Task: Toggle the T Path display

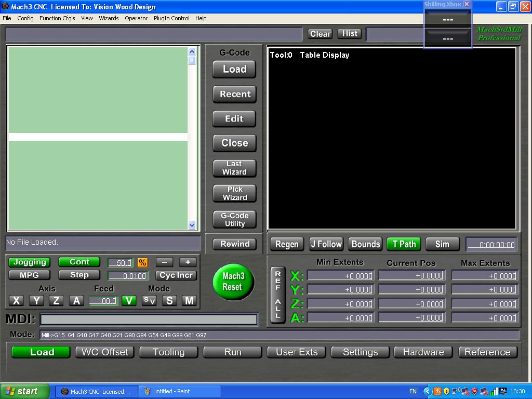Action: click(x=404, y=244)
